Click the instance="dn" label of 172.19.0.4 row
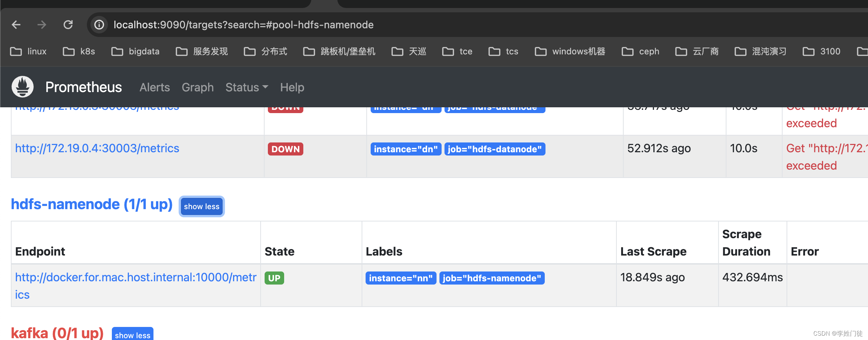868x340 pixels. click(x=406, y=149)
